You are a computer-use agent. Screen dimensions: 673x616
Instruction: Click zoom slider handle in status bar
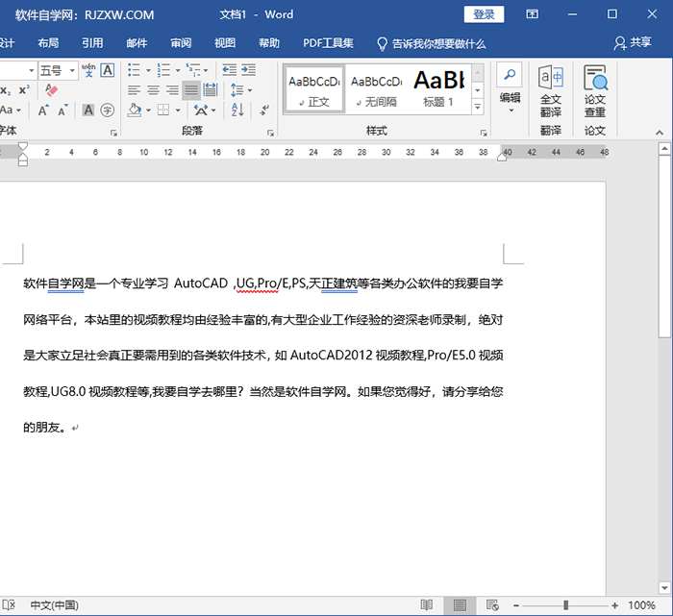point(565,605)
